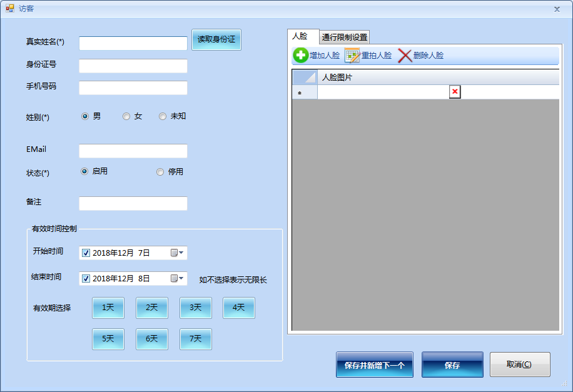Click the real name (真实姓名) input field
573x392 pixels.
pyautogui.click(x=133, y=43)
